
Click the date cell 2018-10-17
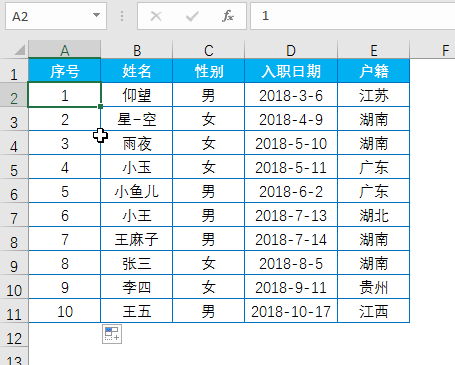pos(291,311)
